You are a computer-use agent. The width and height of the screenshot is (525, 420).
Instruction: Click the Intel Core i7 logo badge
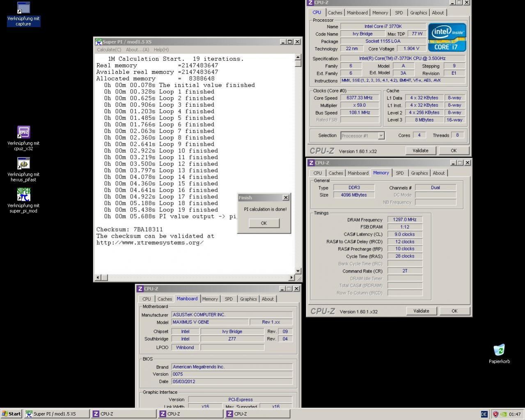[447, 37]
